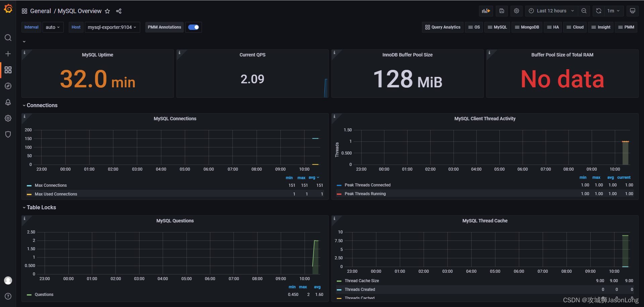Cycle the view mode monitor icon

pyautogui.click(x=633, y=11)
